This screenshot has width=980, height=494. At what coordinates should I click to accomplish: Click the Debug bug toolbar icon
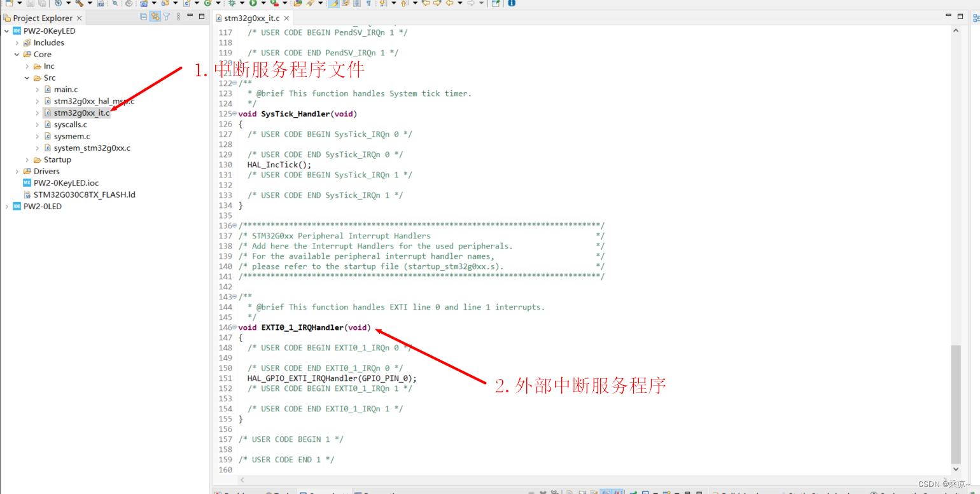pos(232,3)
